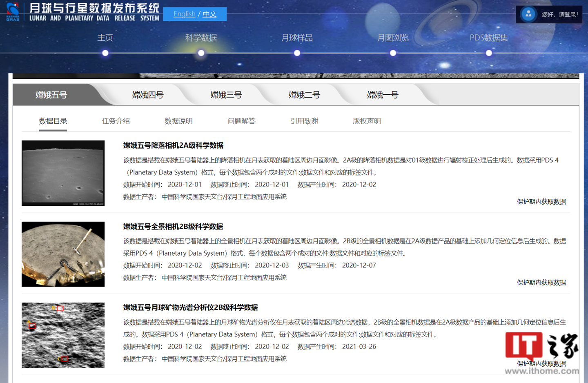The height and width of the screenshot is (383, 588).
Task: Select the circle marker below PDS数据集
Action: click(x=488, y=52)
